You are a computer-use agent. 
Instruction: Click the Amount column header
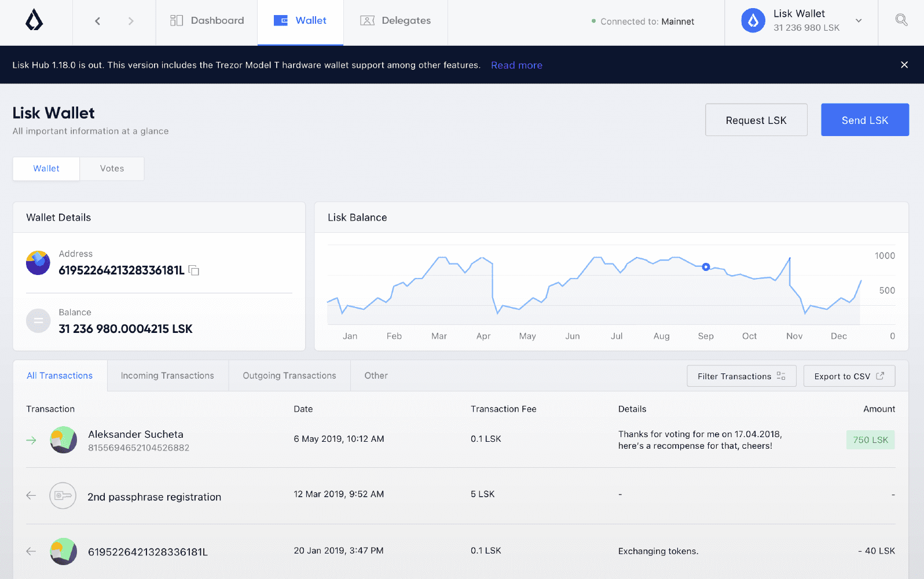(879, 409)
